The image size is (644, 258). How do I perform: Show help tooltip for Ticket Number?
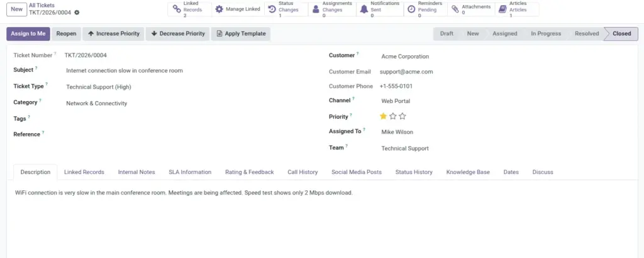click(55, 53)
